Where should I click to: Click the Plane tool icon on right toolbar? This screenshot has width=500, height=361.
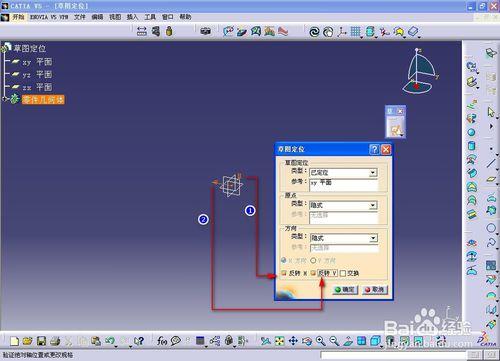491,180
